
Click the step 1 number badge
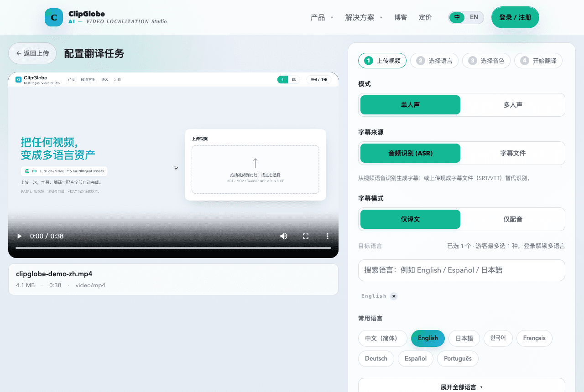369,61
